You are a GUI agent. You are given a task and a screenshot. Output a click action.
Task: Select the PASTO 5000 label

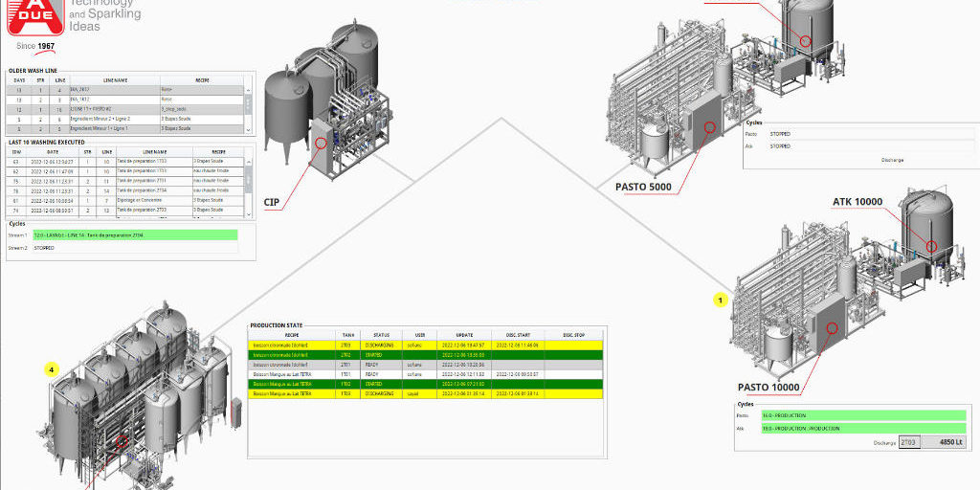[x=649, y=186]
